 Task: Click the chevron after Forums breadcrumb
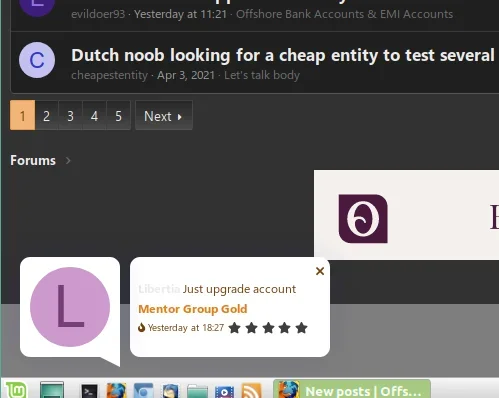pos(68,161)
